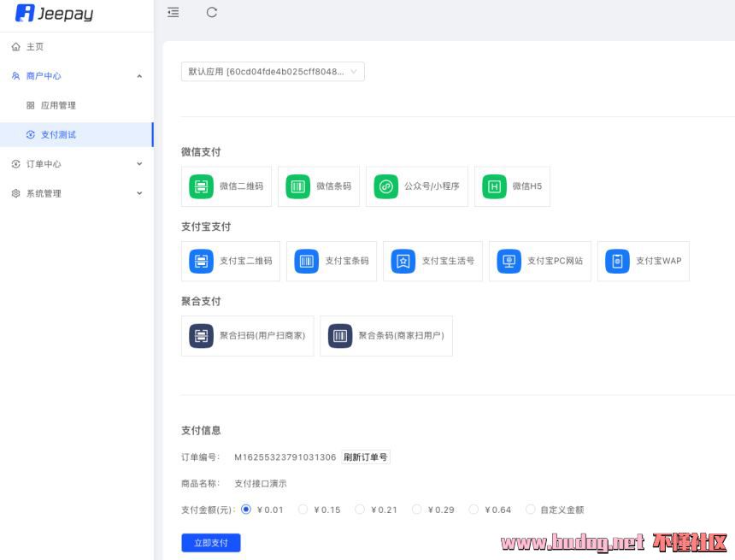This screenshot has width=735, height=560.
Task: Collapse the sidebar menu icon
Action: click(173, 13)
